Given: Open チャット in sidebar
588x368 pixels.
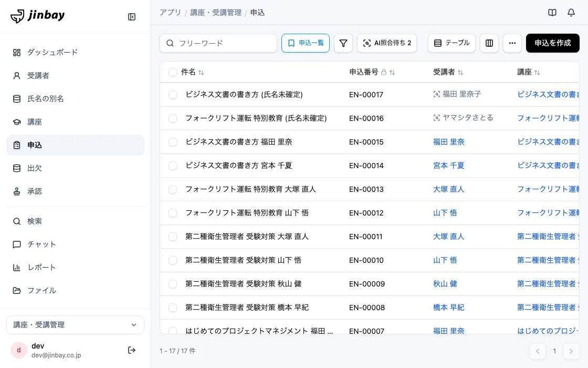Looking at the screenshot, I should 76,244.
